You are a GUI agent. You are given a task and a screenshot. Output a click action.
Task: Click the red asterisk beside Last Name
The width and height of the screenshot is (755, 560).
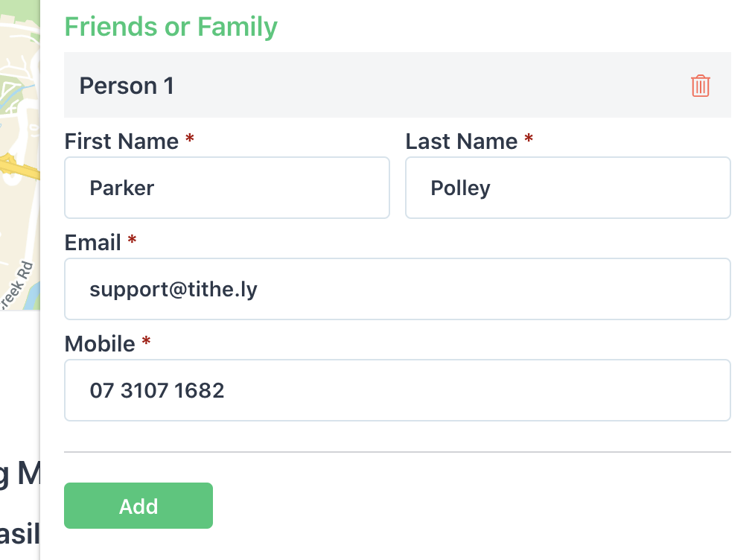(529, 139)
